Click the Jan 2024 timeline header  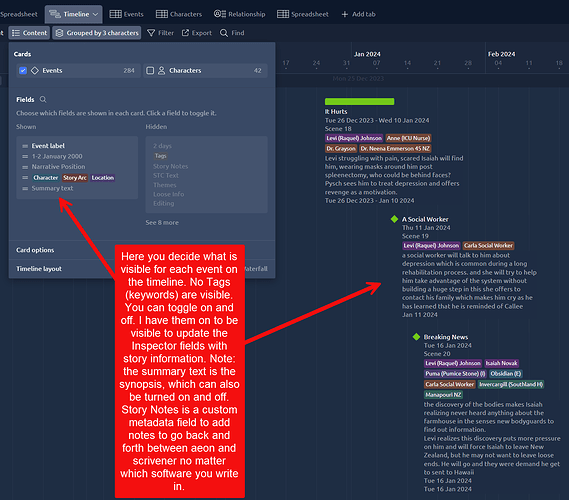click(367, 54)
